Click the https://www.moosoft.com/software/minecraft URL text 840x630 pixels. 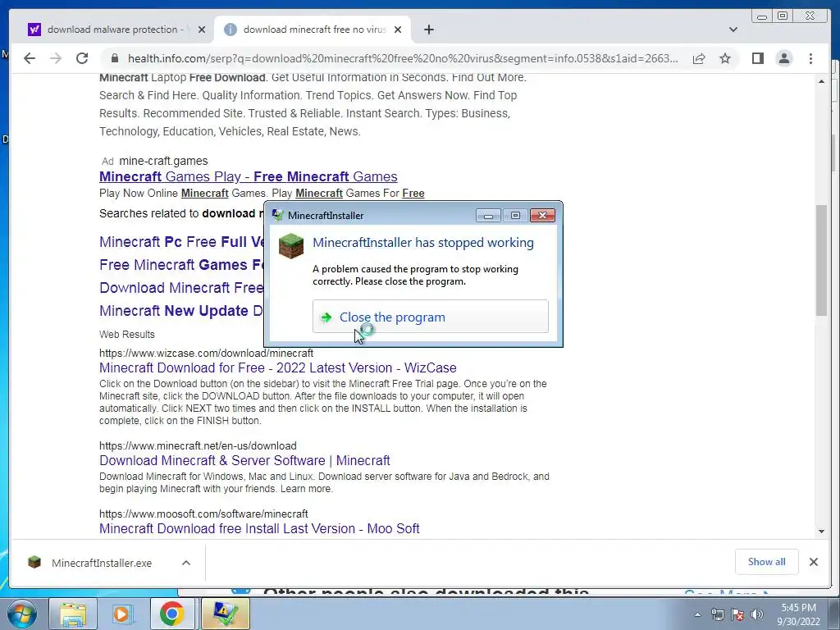tap(203, 514)
